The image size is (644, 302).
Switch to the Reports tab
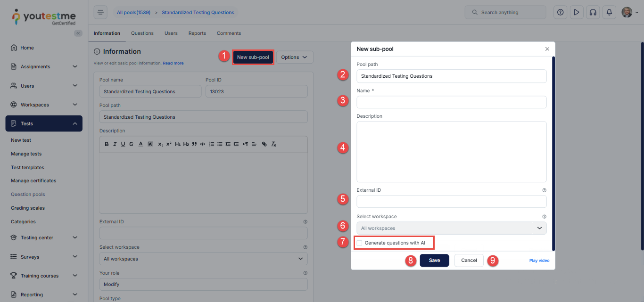(197, 33)
